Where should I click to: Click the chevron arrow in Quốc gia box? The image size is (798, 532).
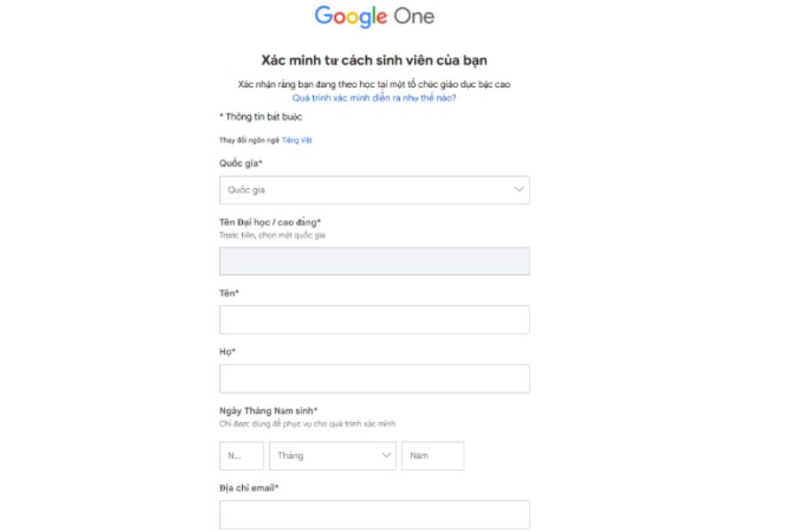[x=520, y=190]
